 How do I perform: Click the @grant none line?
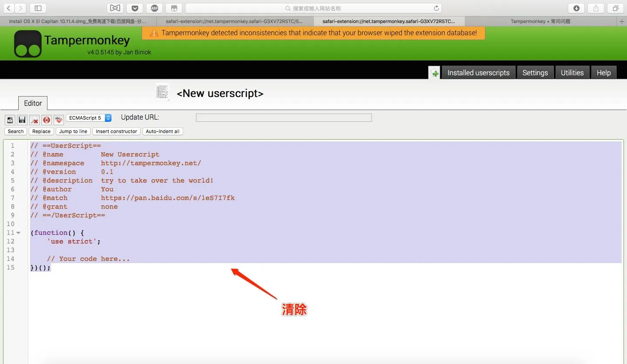(x=74, y=207)
